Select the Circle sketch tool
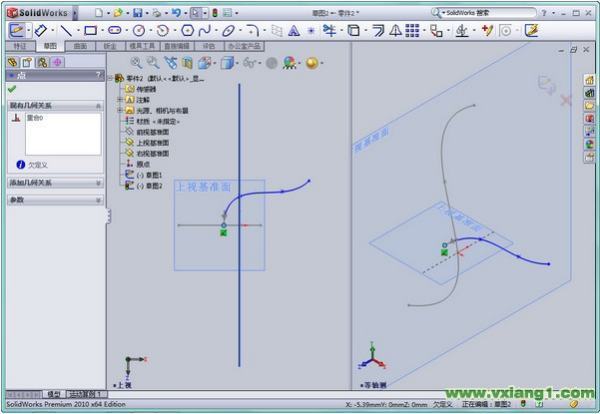This screenshot has height=414, width=600. pos(139,31)
